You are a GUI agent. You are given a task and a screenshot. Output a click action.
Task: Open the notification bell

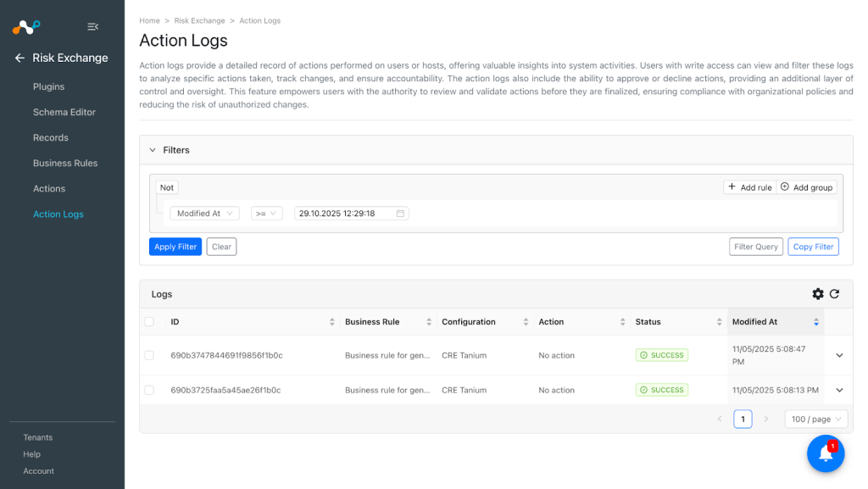point(826,453)
